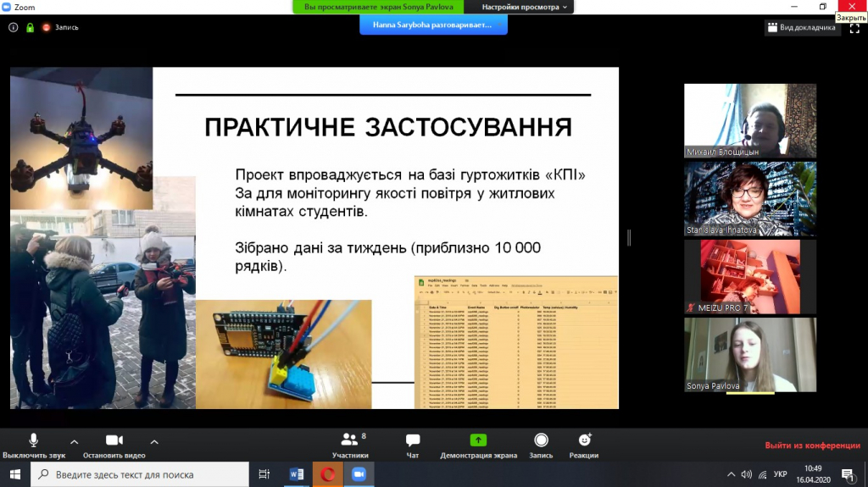Open the Participants panel
Image resolution: width=868 pixels, height=487 pixels.
[350, 445]
